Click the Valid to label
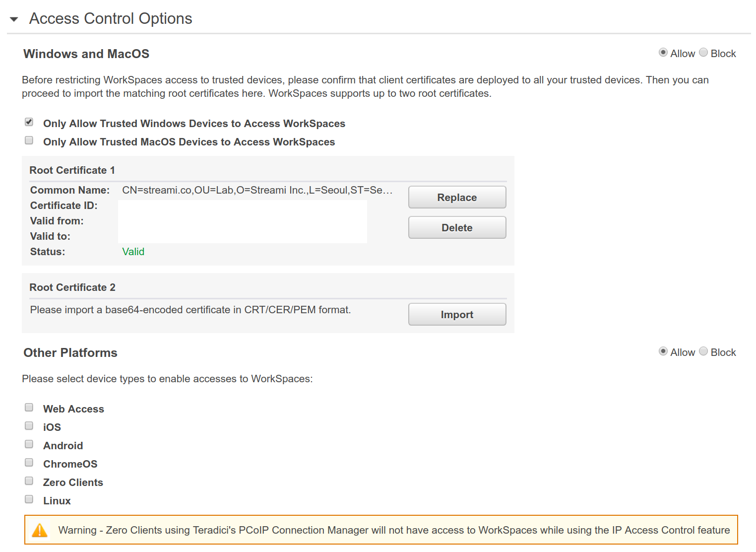The width and height of the screenshot is (756, 552). coord(50,236)
